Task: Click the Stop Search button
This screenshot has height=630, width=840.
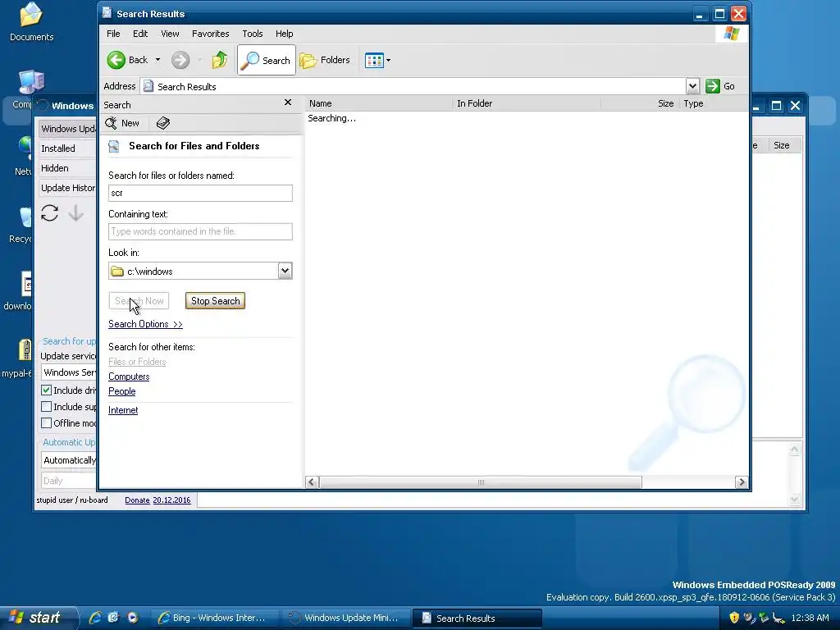Action: pyautogui.click(x=216, y=301)
